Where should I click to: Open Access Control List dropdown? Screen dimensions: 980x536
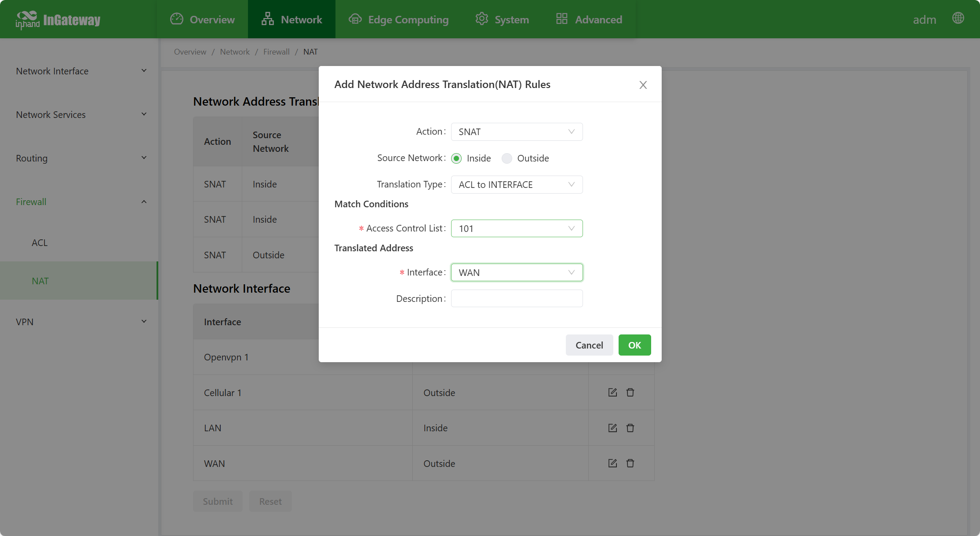point(517,228)
